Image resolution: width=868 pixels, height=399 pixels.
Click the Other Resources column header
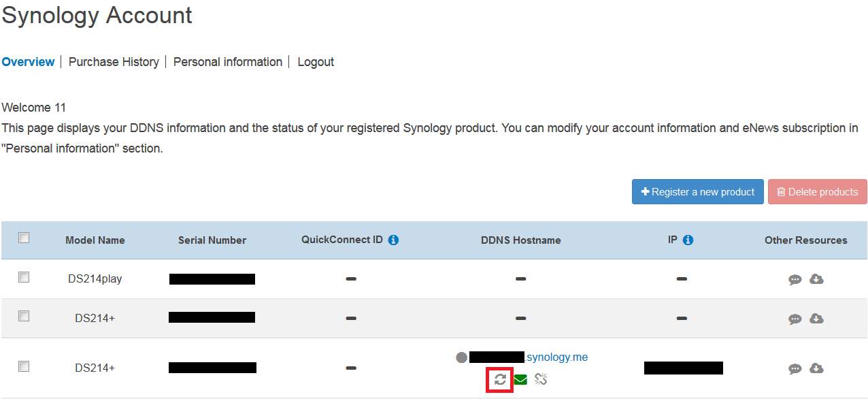click(806, 240)
